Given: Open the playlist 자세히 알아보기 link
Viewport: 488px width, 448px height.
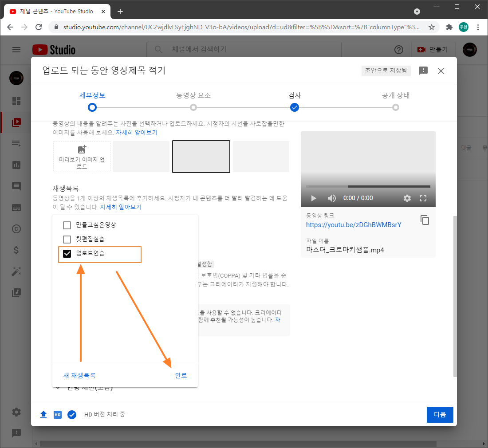Looking at the screenshot, I should (121, 207).
